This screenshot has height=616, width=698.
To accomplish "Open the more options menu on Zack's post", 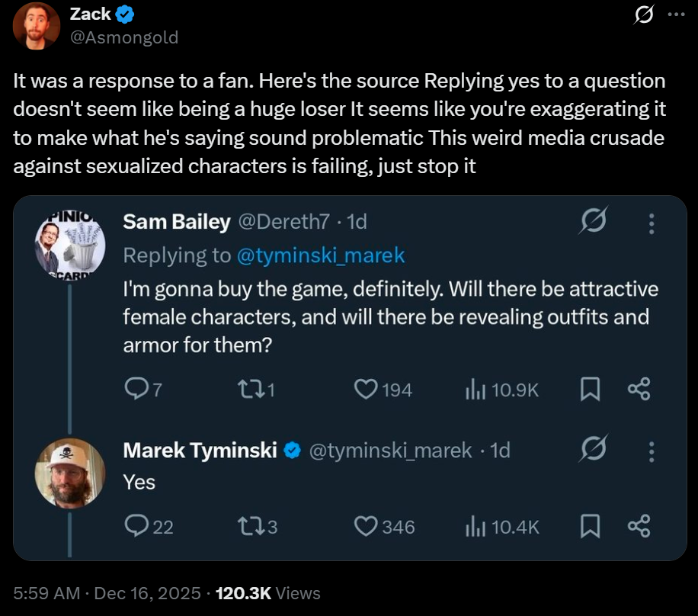I will (675, 14).
